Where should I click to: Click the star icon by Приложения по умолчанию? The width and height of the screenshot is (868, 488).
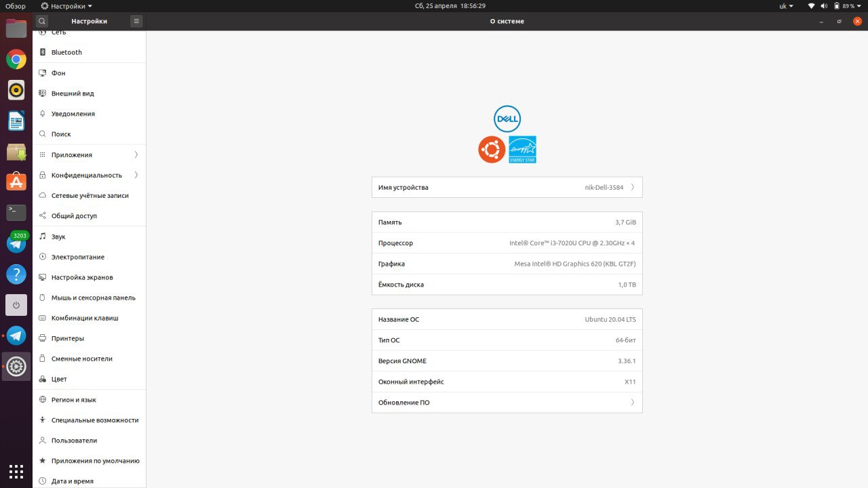tap(43, 461)
